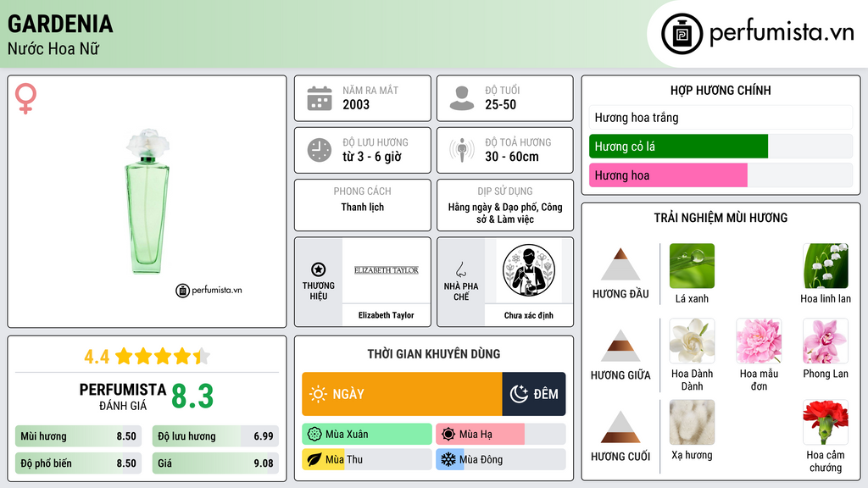Click the Mùa Xuân season bar
Viewport: 868px width, 488px height.
point(367,435)
